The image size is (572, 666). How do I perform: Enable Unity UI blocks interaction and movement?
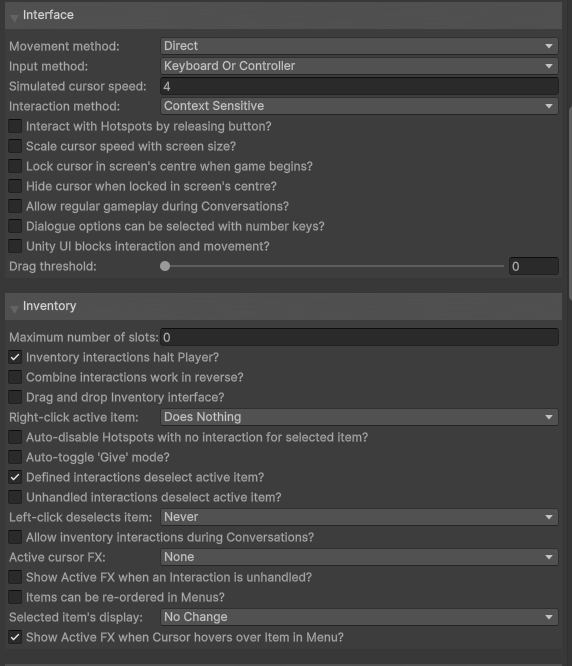15,246
